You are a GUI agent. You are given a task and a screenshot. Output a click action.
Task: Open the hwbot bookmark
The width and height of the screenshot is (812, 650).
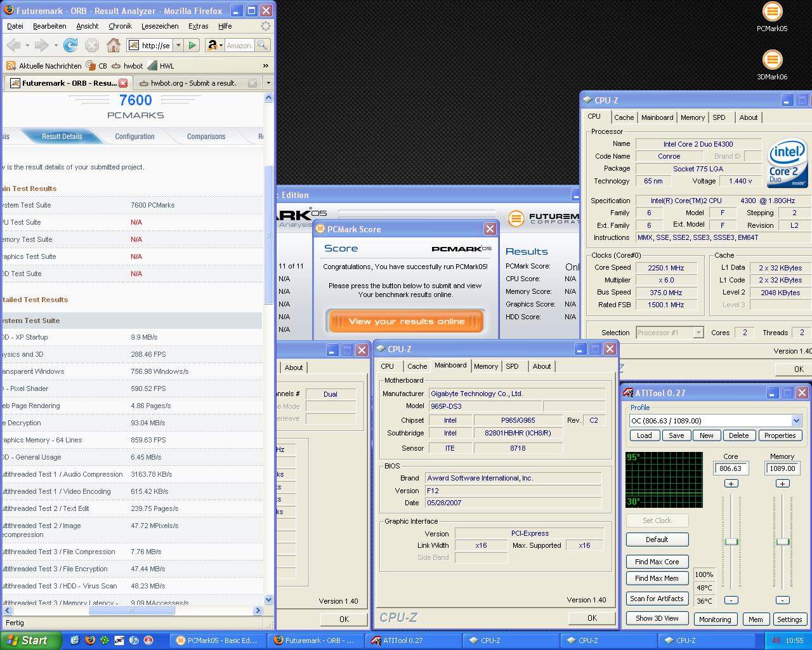[128, 65]
